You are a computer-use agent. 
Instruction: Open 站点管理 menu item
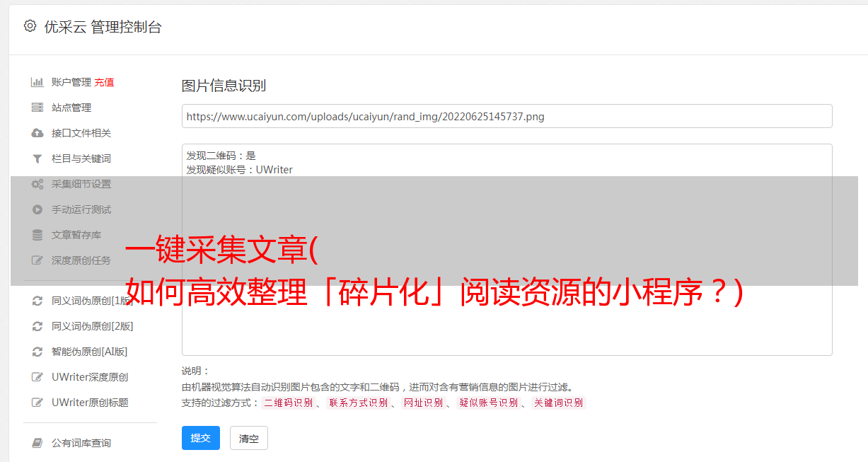pyautogui.click(x=71, y=108)
